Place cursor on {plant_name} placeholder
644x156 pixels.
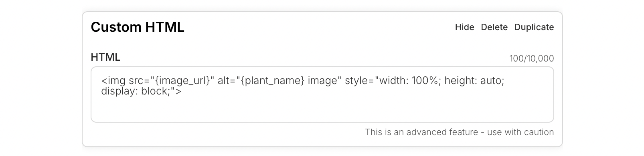click(273, 80)
